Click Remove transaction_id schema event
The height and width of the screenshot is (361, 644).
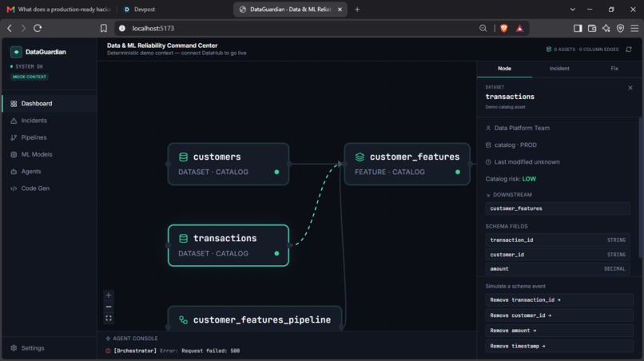tap(559, 300)
